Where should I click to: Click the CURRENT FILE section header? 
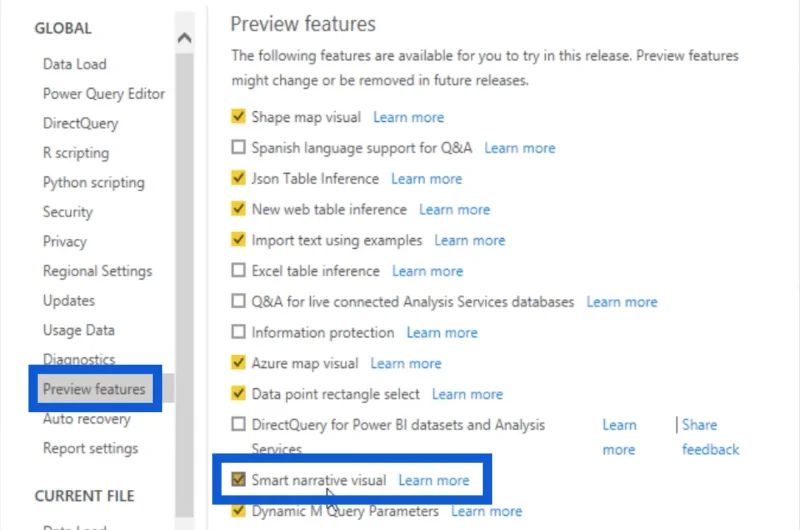pos(85,496)
